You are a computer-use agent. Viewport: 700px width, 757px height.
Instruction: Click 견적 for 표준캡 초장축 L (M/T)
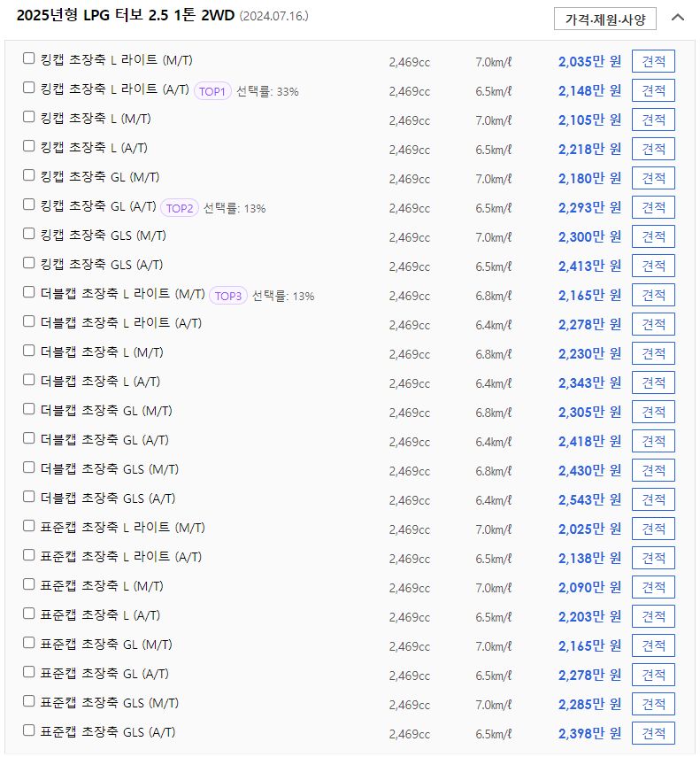click(x=653, y=587)
